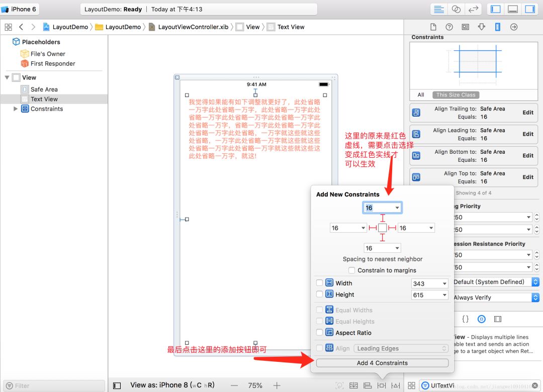The width and height of the screenshot is (543, 392).
Task: Switch library to icon grid view
Action: [411, 385]
